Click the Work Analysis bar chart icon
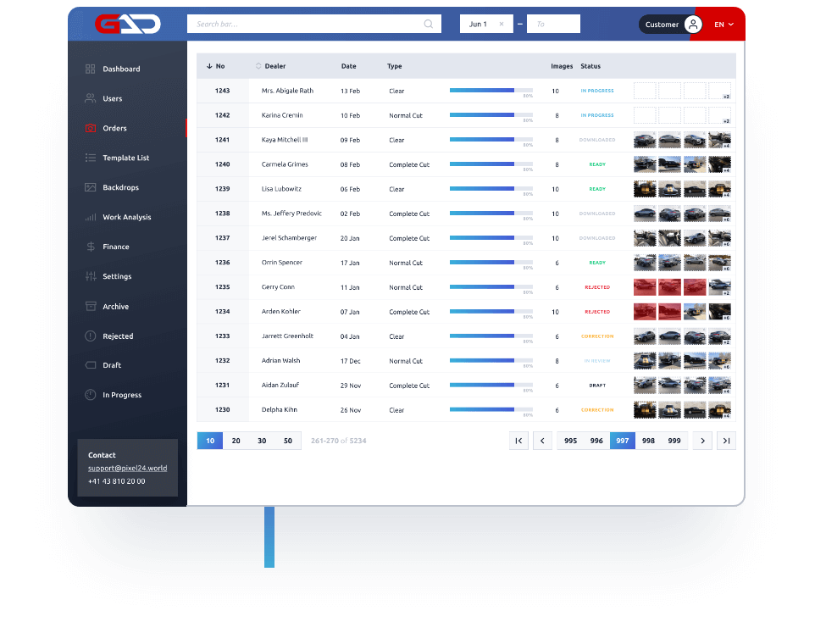 90,217
